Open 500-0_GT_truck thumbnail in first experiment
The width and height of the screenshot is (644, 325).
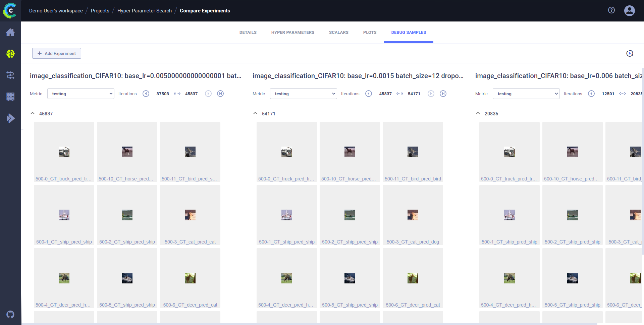click(x=64, y=152)
